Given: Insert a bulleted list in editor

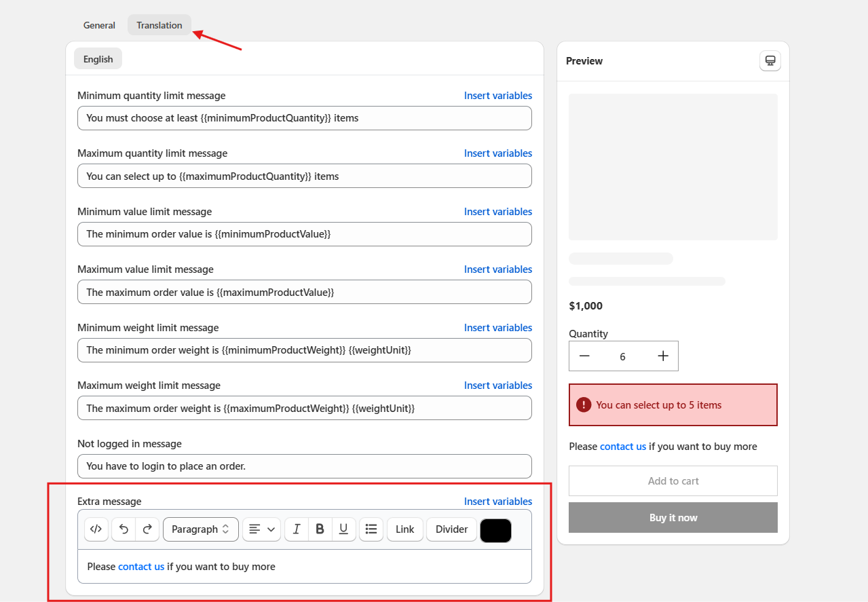Looking at the screenshot, I should coord(371,529).
